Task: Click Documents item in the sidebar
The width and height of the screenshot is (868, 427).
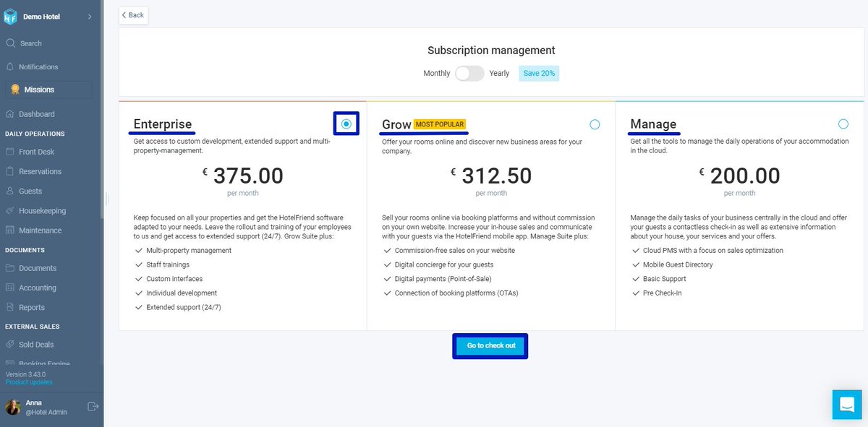Action: pyautogui.click(x=38, y=268)
